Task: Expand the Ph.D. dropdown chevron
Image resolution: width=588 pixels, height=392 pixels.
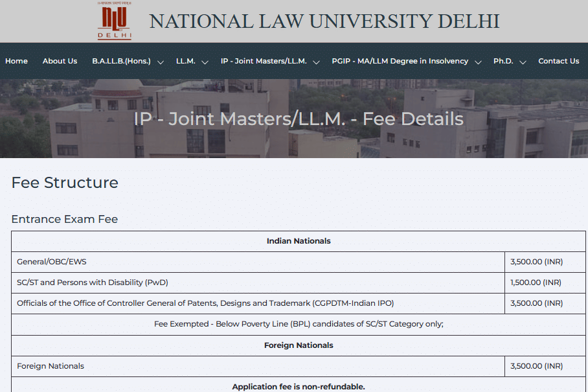Action: (523, 62)
